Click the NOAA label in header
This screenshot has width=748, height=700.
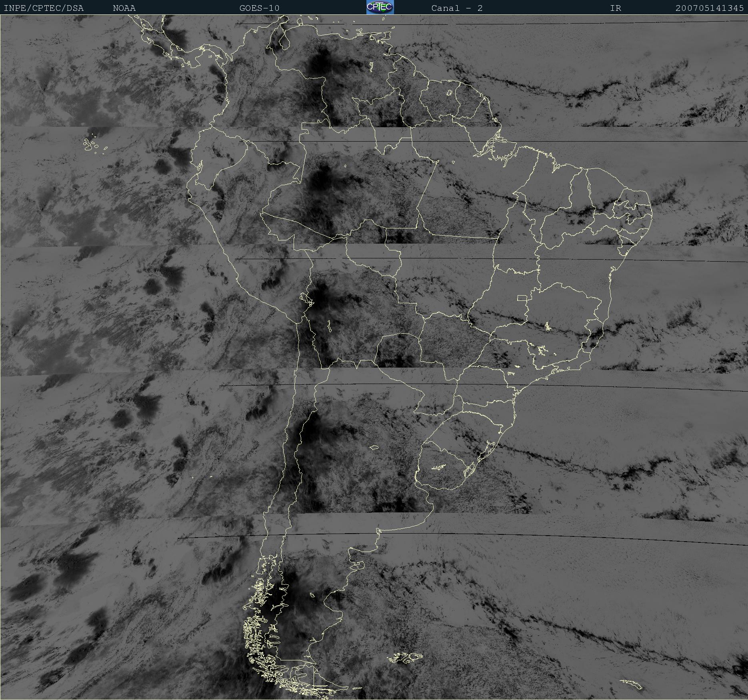124,8
